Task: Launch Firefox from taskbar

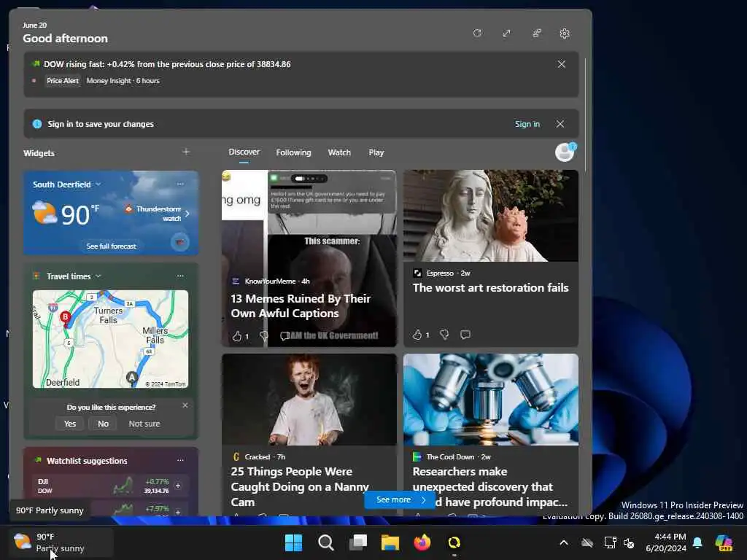Action: (422, 542)
